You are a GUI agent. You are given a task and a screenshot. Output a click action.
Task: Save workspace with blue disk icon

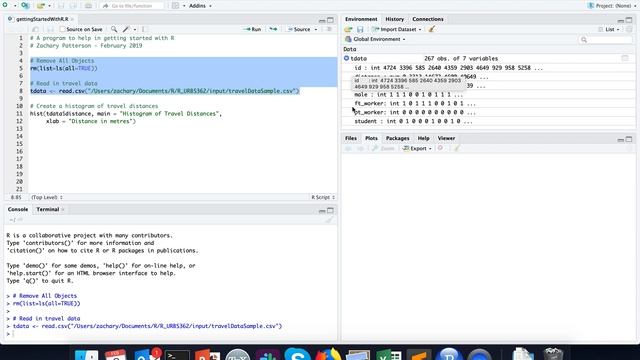[x=360, y=29]
